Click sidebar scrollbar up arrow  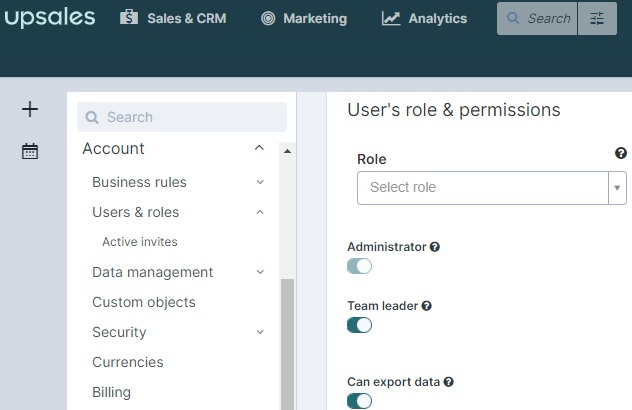[x=287, y=151]
